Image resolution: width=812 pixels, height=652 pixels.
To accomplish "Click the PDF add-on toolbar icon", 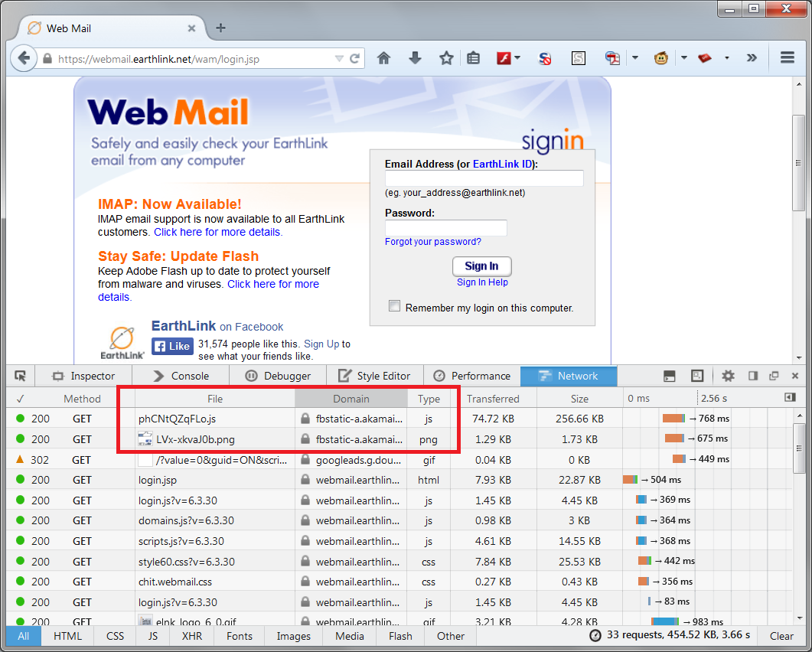I will tap(612, 58).
